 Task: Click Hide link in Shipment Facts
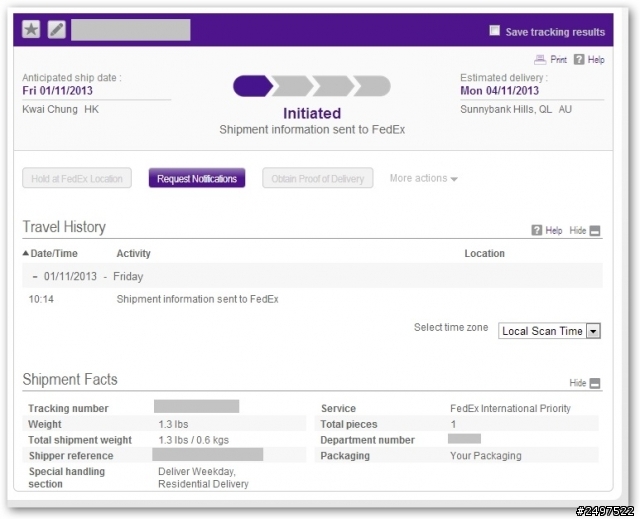click(578, 383)
